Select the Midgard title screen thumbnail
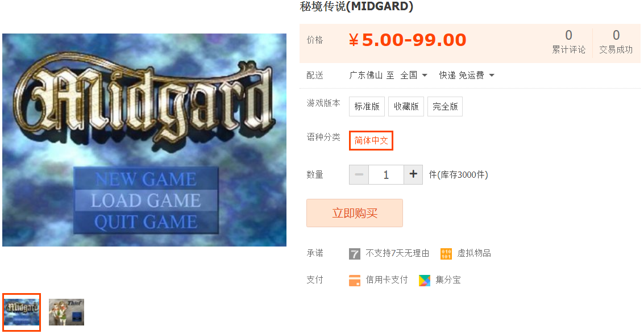 [x=22, y=312]
